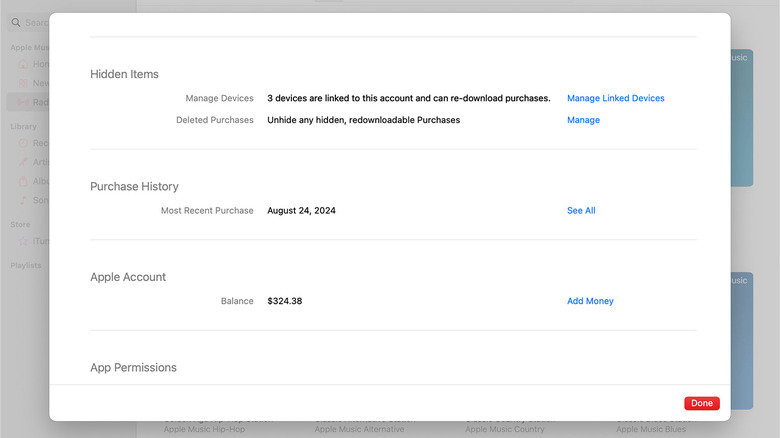Select the iTunes Store star icon

click(x=23, y=241)
